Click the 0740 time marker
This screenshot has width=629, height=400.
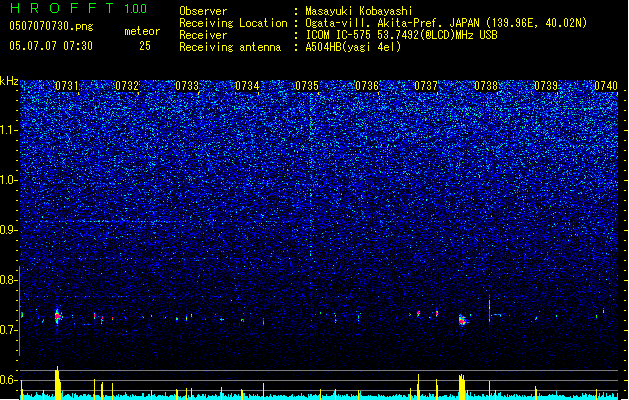606,86
